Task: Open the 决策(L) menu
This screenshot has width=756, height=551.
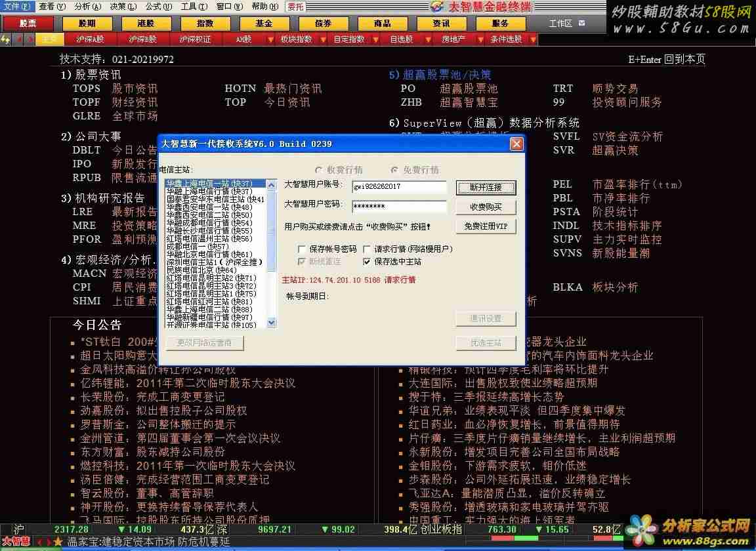Action: pos(123,7)
